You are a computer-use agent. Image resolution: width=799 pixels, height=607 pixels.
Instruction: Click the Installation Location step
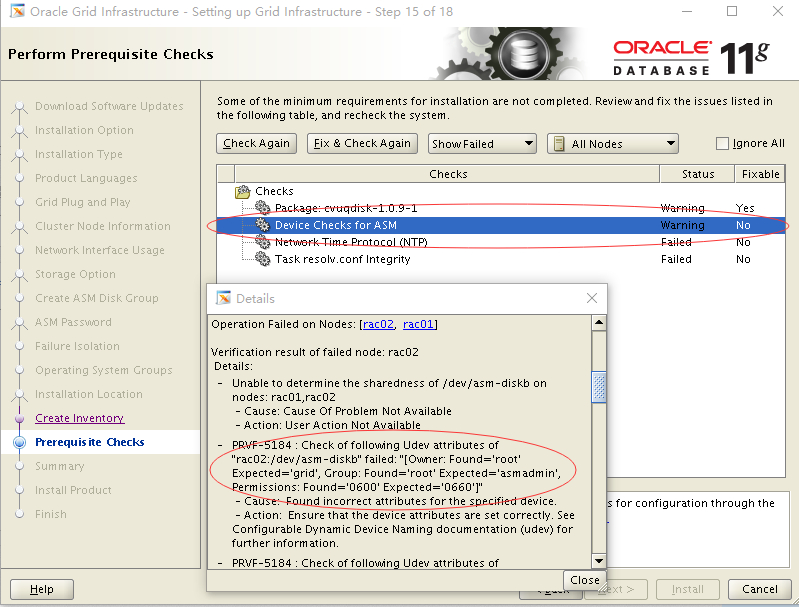(89, 394)
